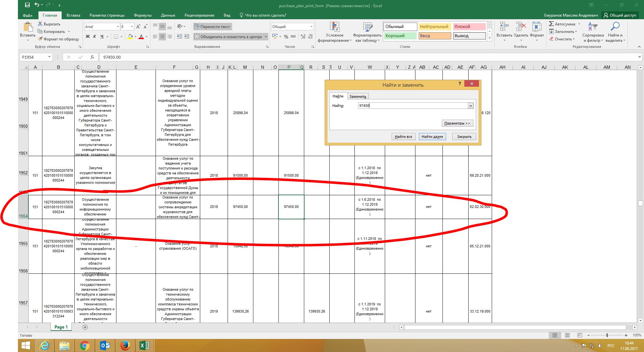This screenshot has height=352, width=644.
Task: Open the search history dropdown in Find dialog
Action: click(470, 106)
